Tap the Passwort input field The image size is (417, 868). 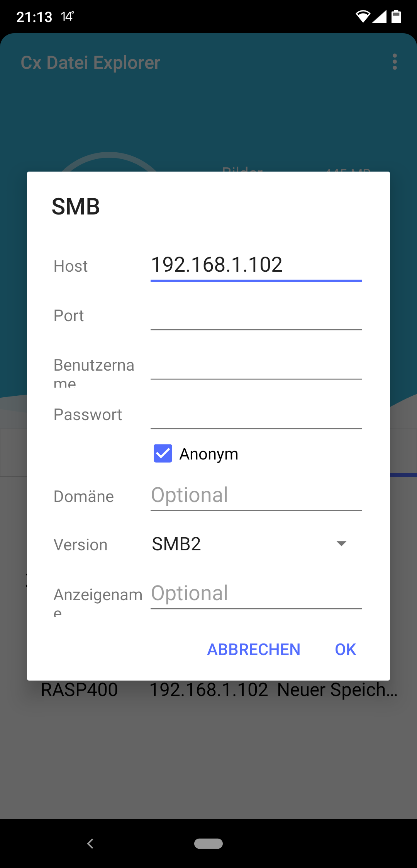(x=256, y=415)
